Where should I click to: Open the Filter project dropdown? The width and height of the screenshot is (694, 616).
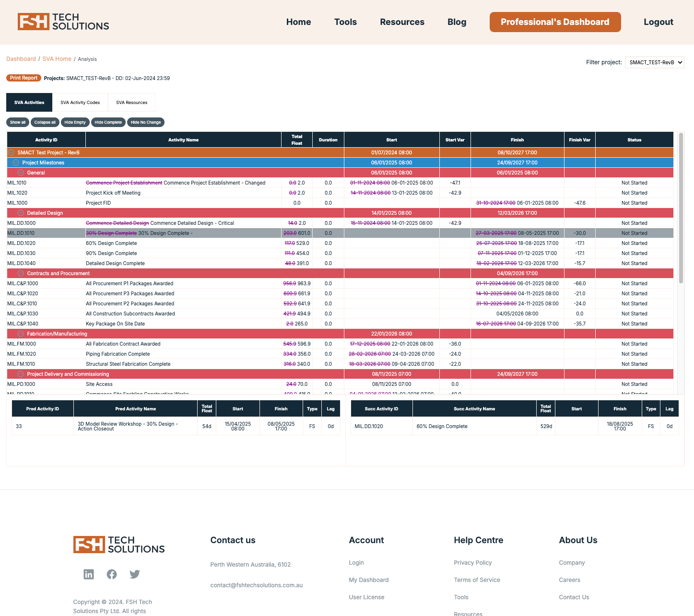[654, 62]
